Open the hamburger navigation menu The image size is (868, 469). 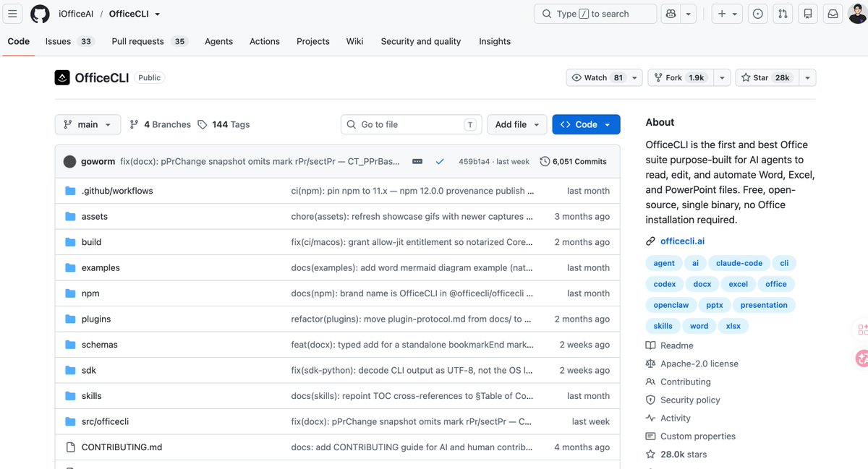click(x=12, y=14)
